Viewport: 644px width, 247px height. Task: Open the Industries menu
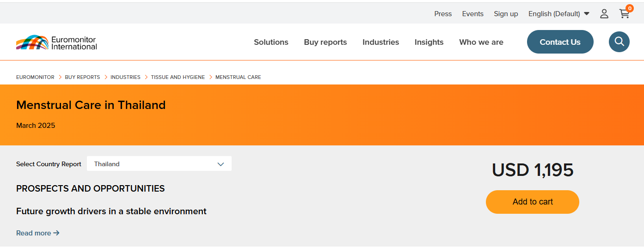click(x=380, y=42)
